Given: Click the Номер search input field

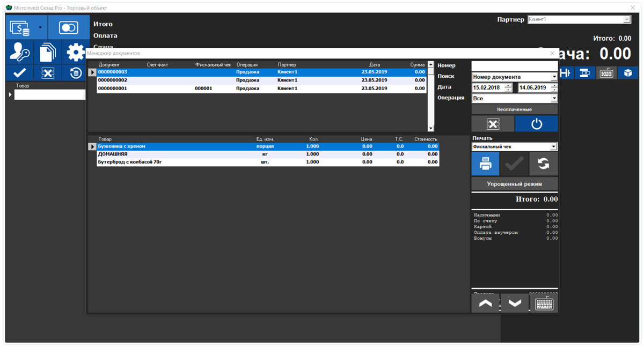Looking at the screenshot, I should tap(514, 65).
